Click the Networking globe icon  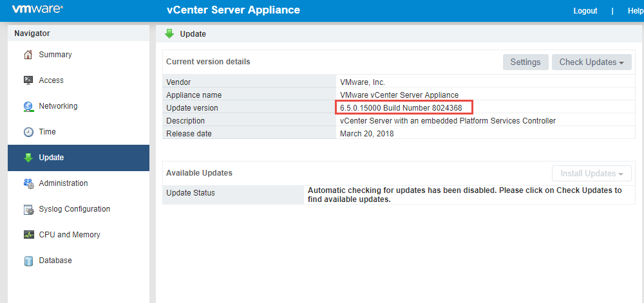[28, 106]
